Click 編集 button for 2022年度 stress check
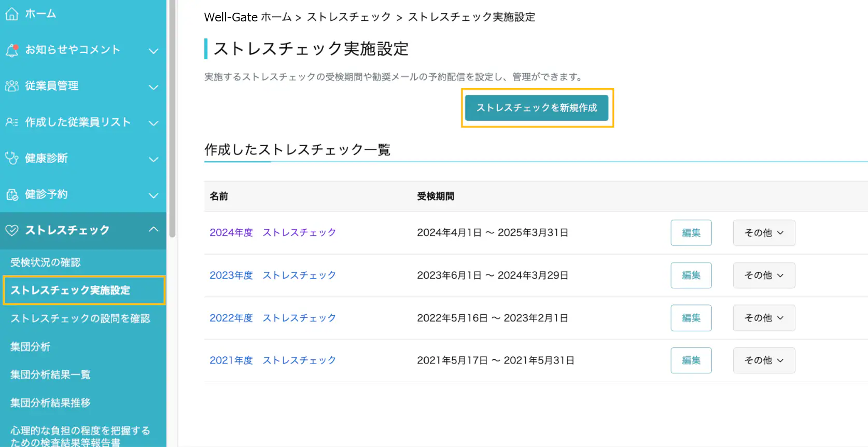 [x=691, y=318]
